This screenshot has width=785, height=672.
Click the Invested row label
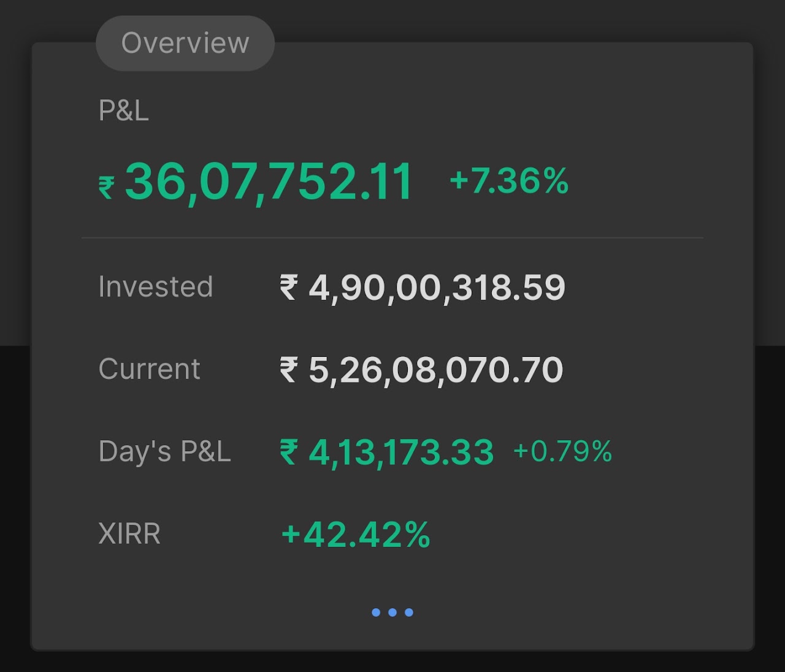(156, 286)
